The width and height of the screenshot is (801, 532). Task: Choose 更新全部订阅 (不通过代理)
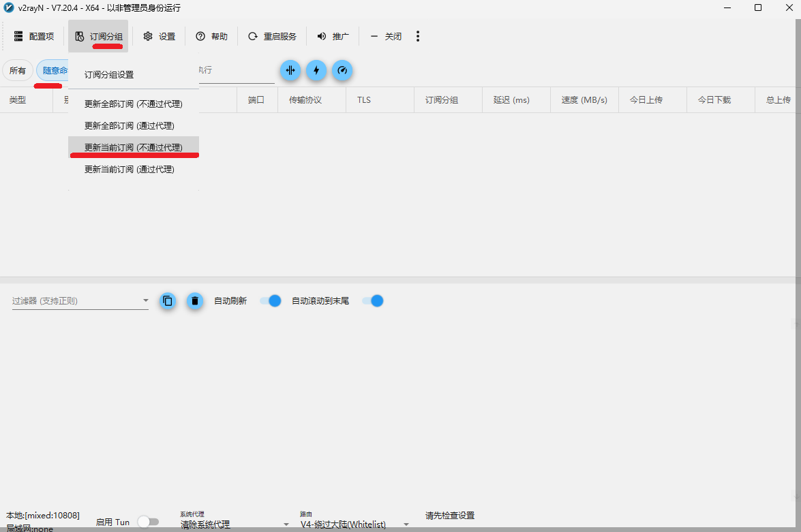134,104
